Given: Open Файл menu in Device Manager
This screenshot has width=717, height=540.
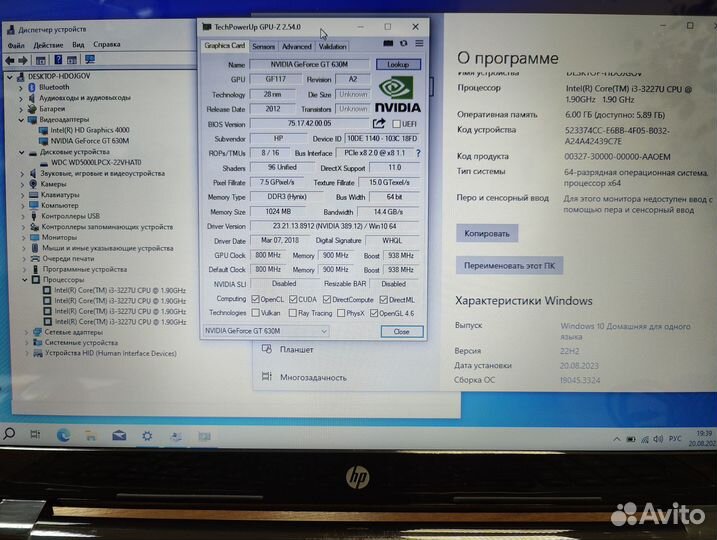Looking at the screenshot, I should pos(16,45).
